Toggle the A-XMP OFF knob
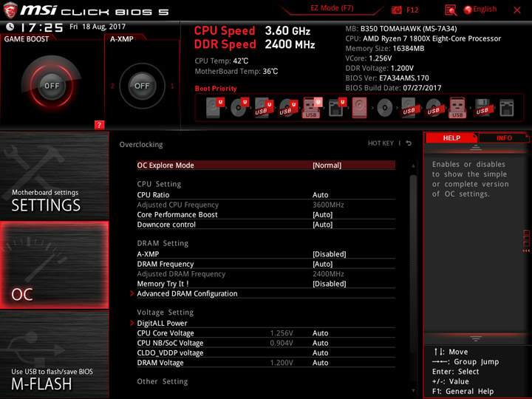The width and height of the screenshot is (532, 399). [x=142, y=86]
